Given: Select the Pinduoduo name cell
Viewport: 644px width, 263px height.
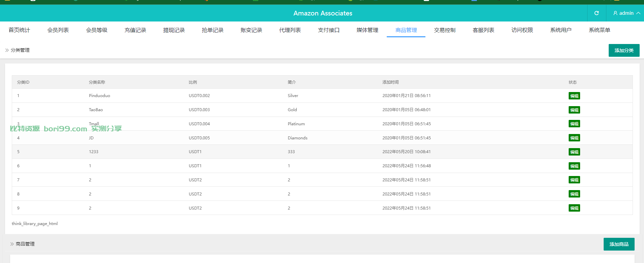Looking at the screenshot, I should pyautogui.click(x=100, y=96).
